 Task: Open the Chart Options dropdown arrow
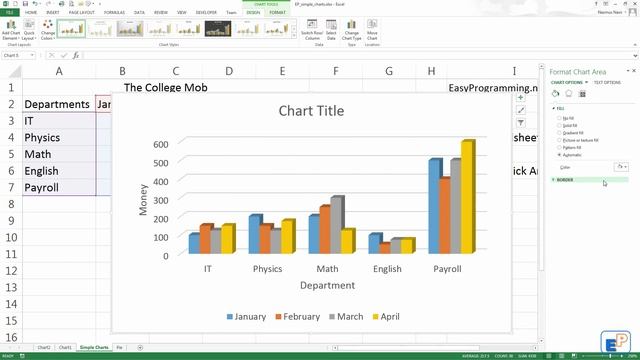click(587, 82)
